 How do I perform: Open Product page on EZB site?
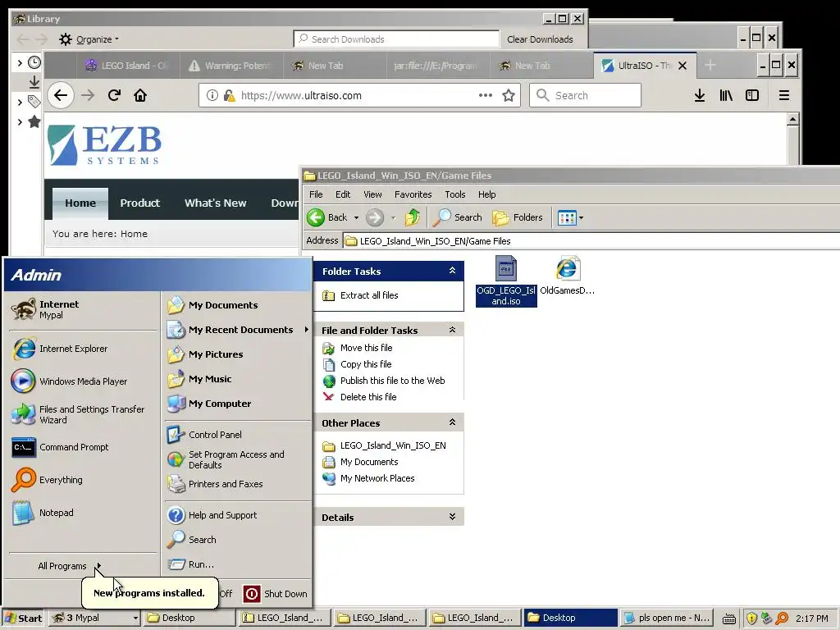point(139,203)
